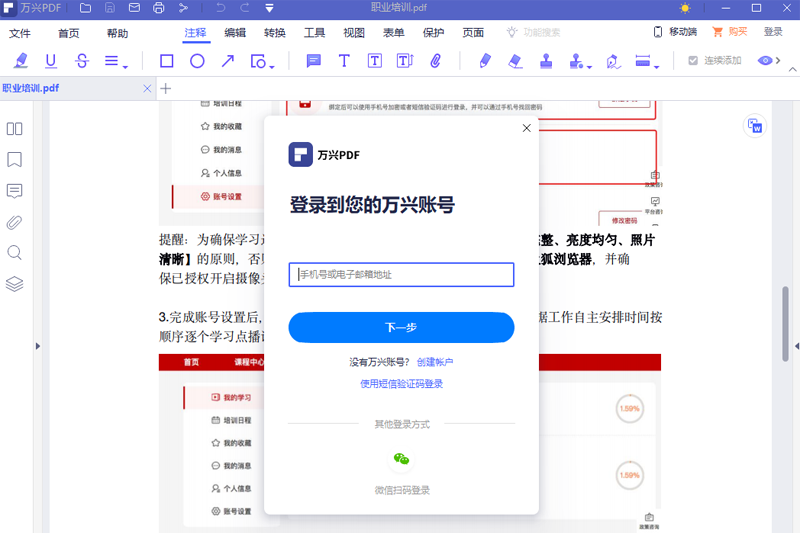Switch to the 页面 tab
The height and width of the screenshot is (533, 800).
(473, 33)
